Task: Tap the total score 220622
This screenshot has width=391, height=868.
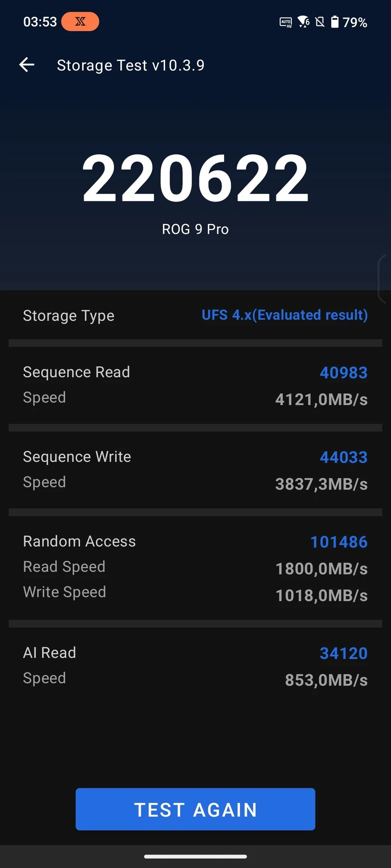Action: (195, 178)
